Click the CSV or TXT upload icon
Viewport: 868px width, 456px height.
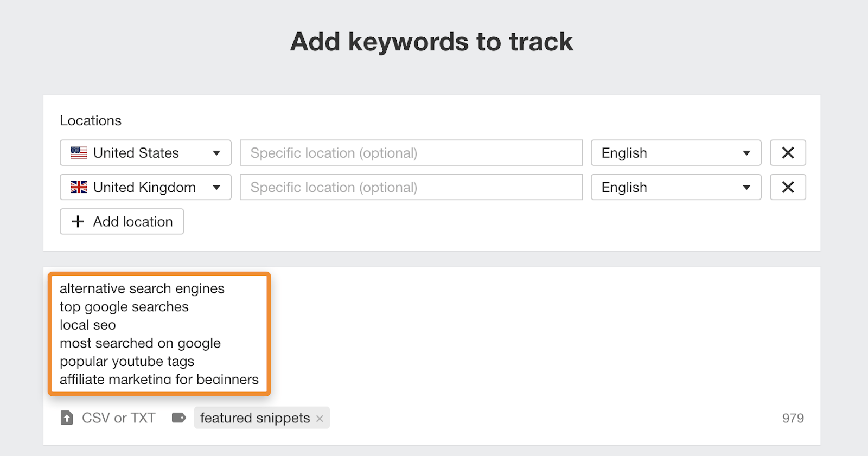[67, 418]
